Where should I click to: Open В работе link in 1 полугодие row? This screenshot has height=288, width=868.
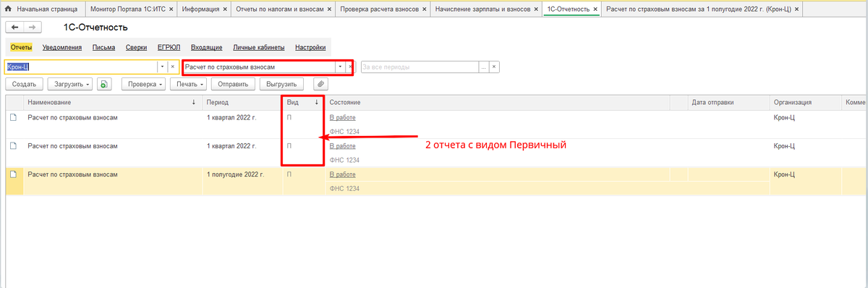[342, 174]
